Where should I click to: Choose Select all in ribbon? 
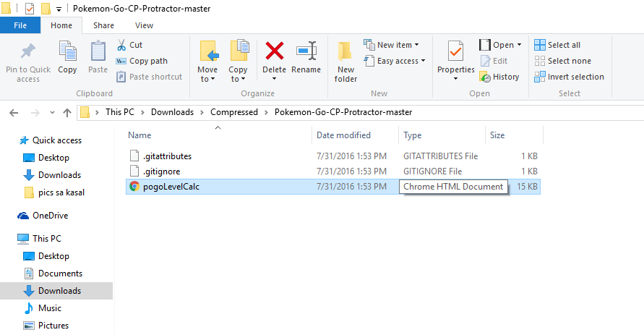pos(557,45)
